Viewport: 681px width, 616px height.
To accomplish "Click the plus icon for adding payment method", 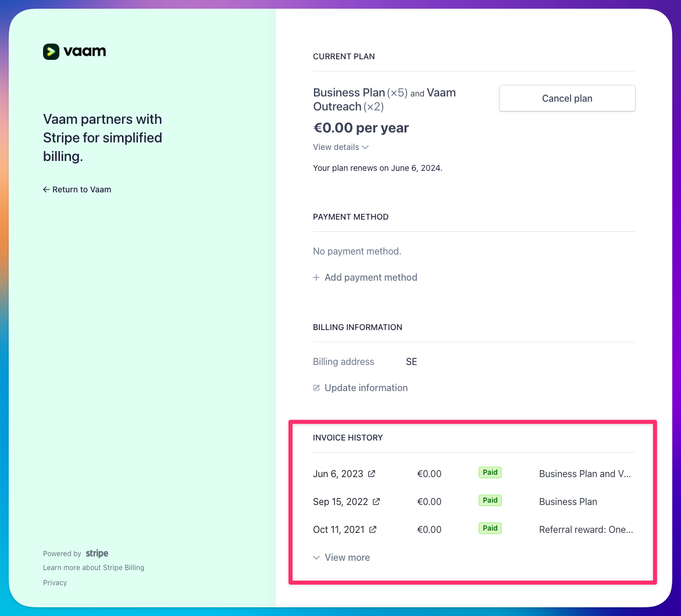I will 316,277.
